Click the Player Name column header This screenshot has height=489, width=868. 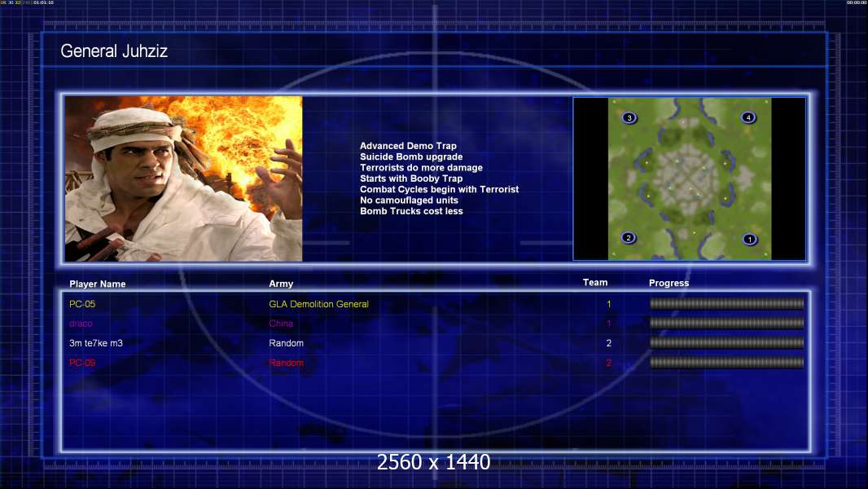pos(98,284)
